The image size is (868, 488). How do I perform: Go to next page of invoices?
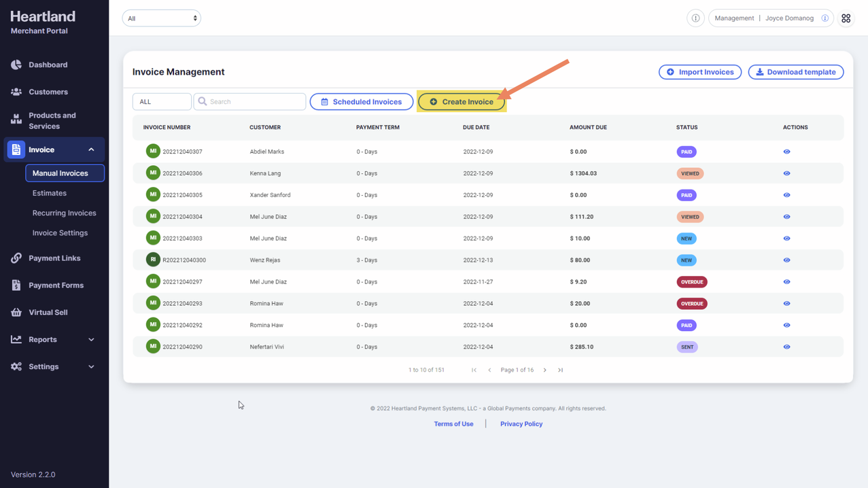544,370
